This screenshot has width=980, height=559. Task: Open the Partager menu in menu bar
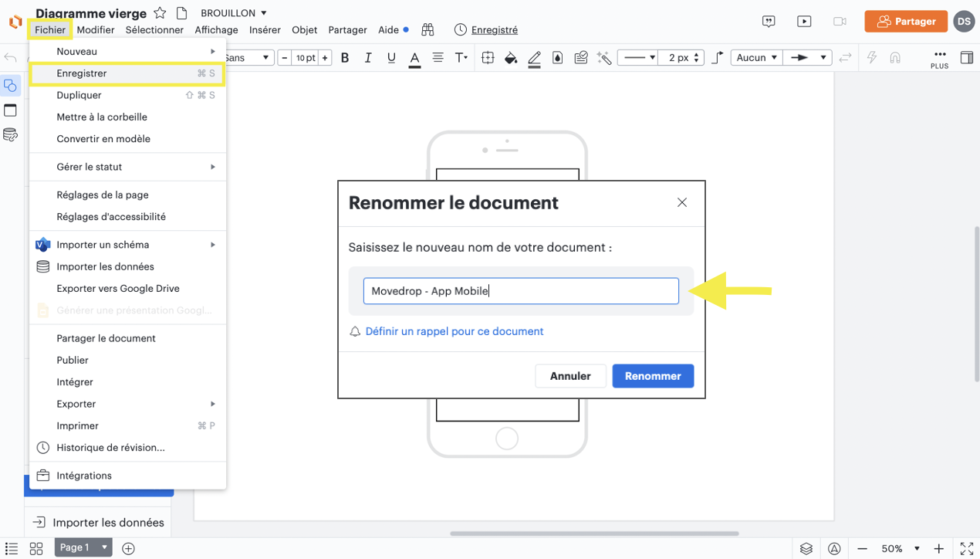point(347,29)
